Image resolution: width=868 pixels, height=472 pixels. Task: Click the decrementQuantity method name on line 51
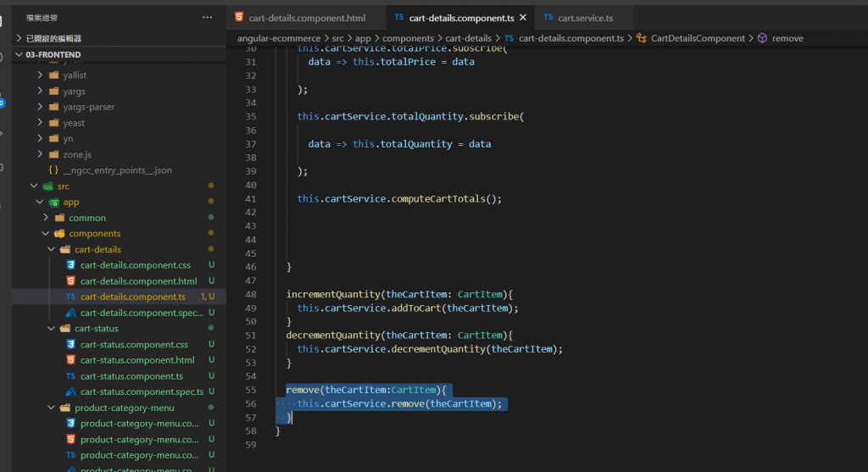tap(333, 336)
